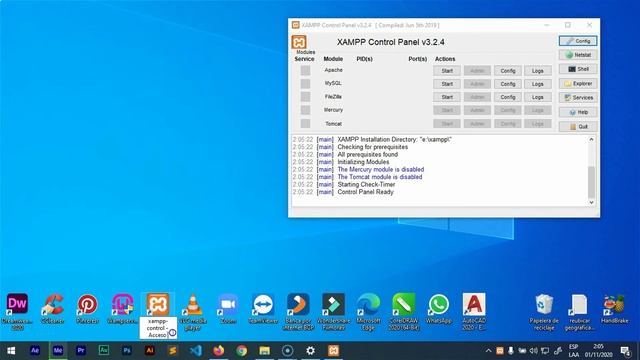Select the Pinterest desktop shortcut
Image resolution: width=640 pixels, height=360 pixels.
tap(87, 309)
